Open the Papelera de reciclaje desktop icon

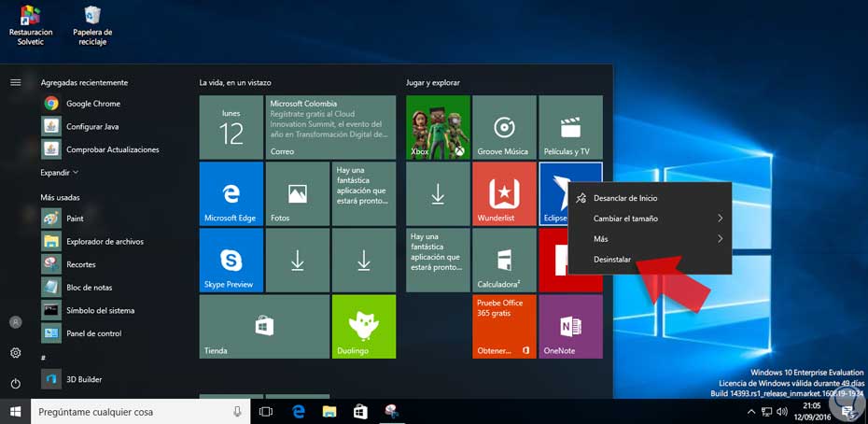tap(92, 25)
